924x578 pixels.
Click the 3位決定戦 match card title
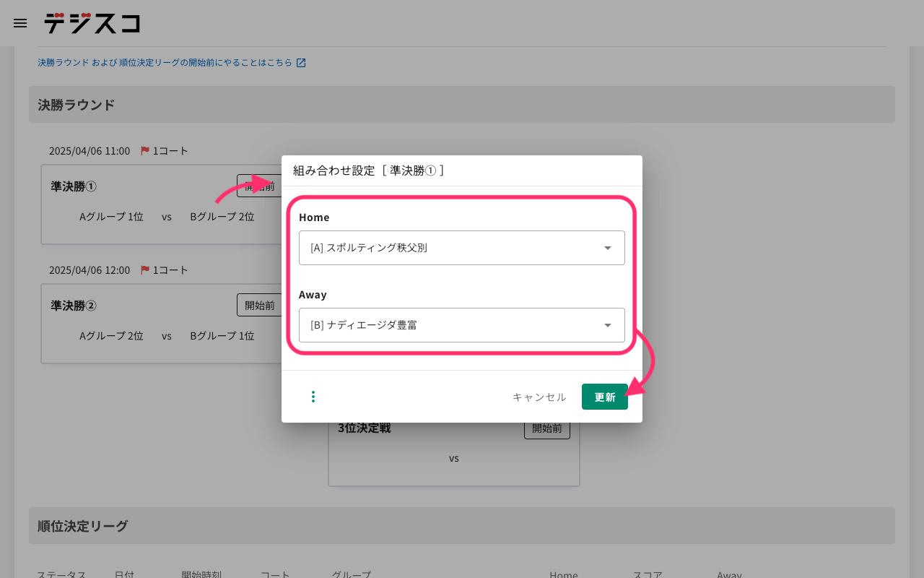click(365, 428)
